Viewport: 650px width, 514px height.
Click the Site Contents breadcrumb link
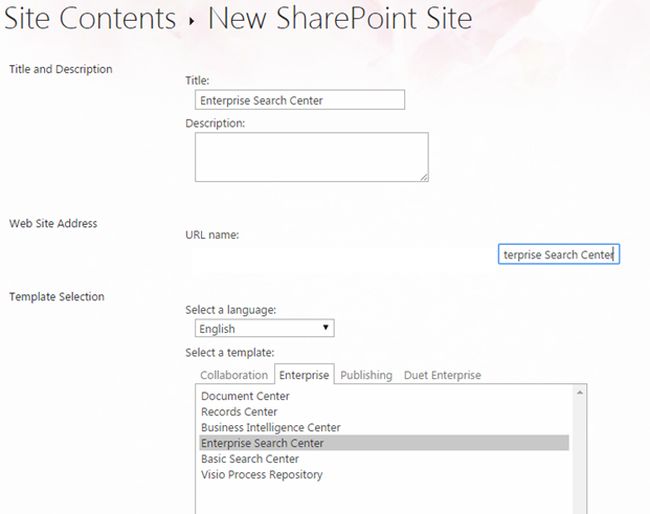[90, 19]
